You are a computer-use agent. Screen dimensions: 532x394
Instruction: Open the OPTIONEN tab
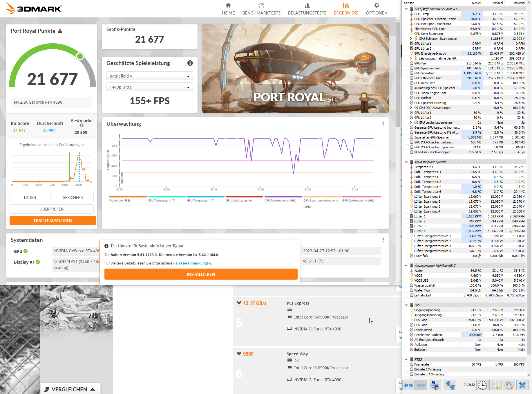pos(377,9)
